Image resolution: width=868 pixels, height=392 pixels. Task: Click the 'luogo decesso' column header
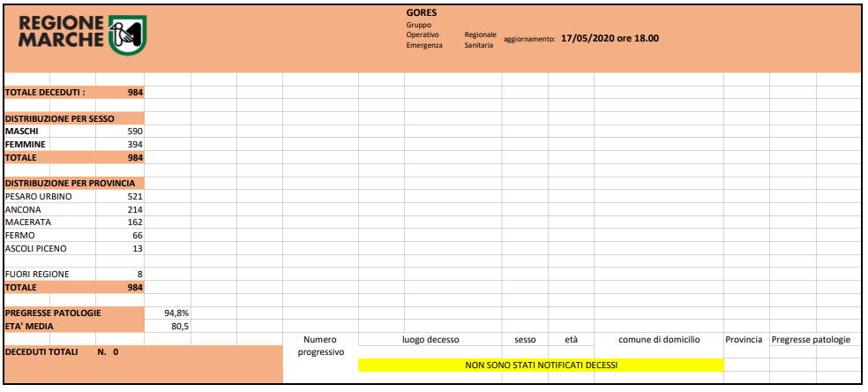click(x=430, y=339)
